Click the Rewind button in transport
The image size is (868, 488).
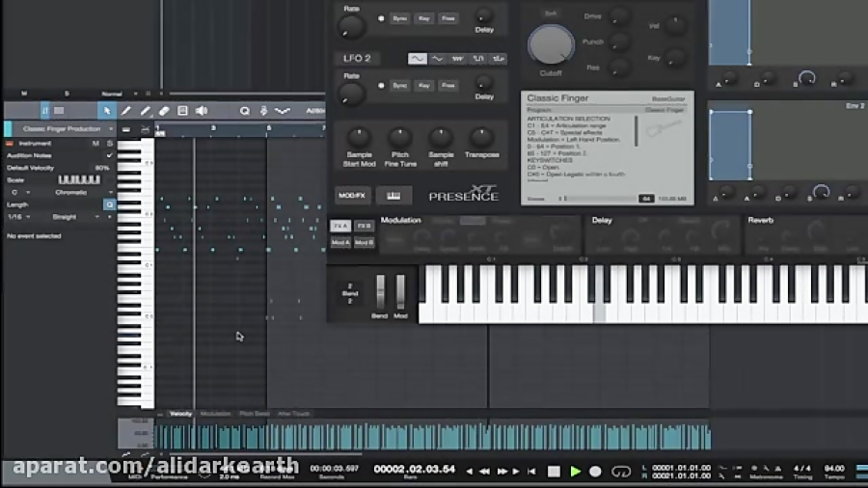click(x=484, y=472)
